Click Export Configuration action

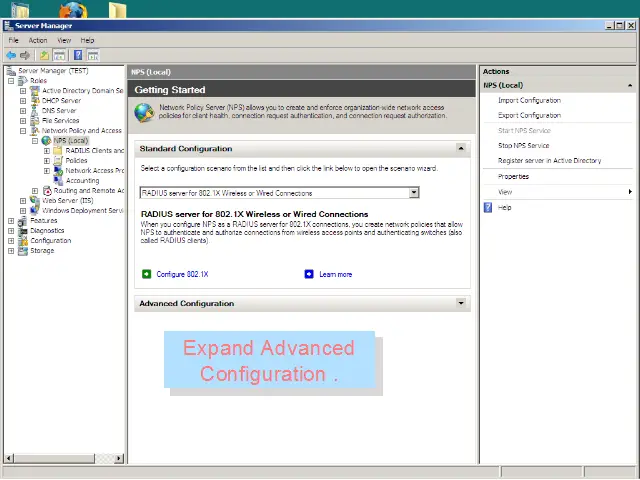click(529, 115)
